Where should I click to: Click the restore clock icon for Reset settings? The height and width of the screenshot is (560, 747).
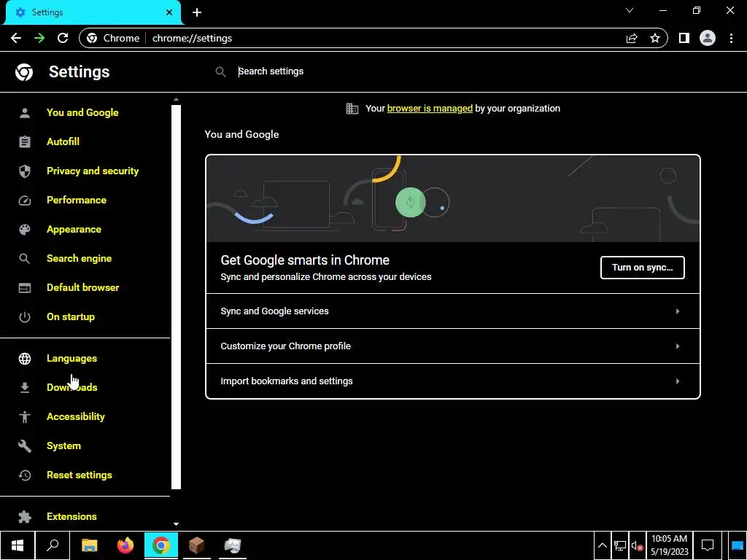[x=25, y=475]
